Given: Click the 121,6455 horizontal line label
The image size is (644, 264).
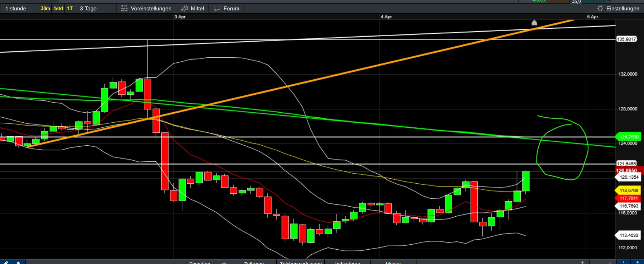Looking at the screenshot, I should click(626, 164).
